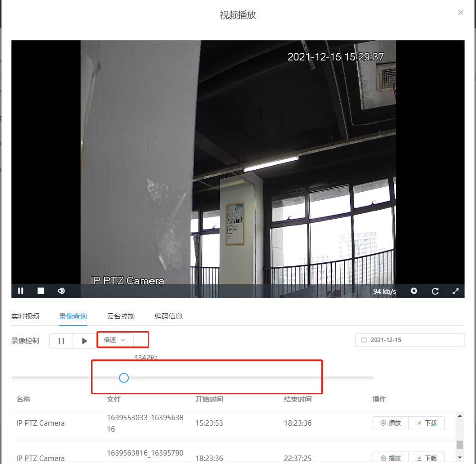Enter fullscreen mode for the video
The height and width of the screenshot is (464, 476).
click(456, 291)
